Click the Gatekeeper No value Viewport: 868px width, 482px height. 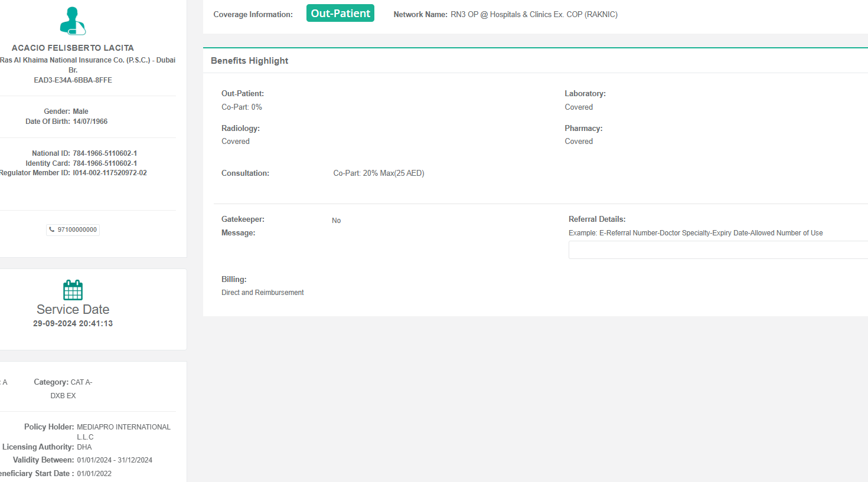point(336,221)
